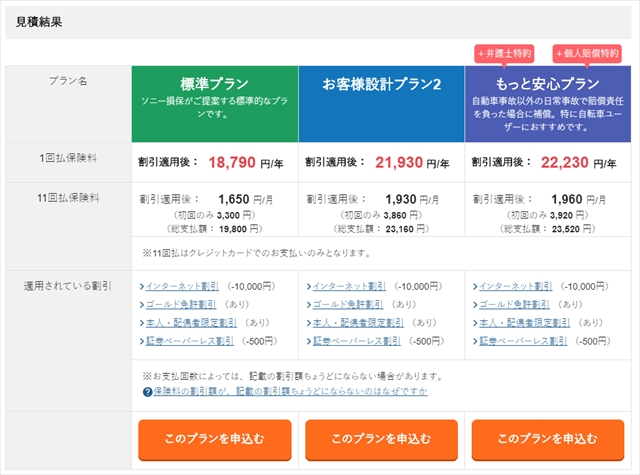640x475 pixels.
Task: Click the +弁護士特約 tag
Action: (504, 53)
